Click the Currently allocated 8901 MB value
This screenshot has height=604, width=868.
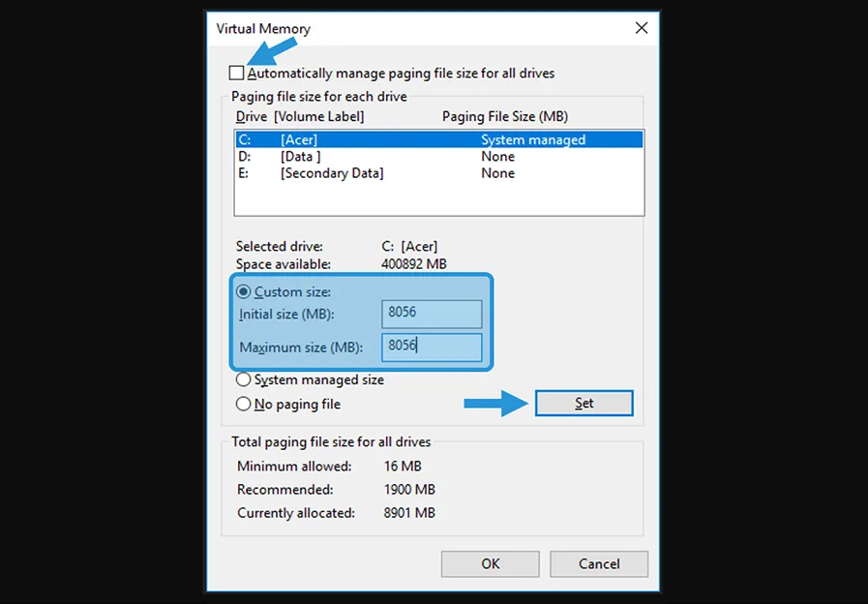409,513
